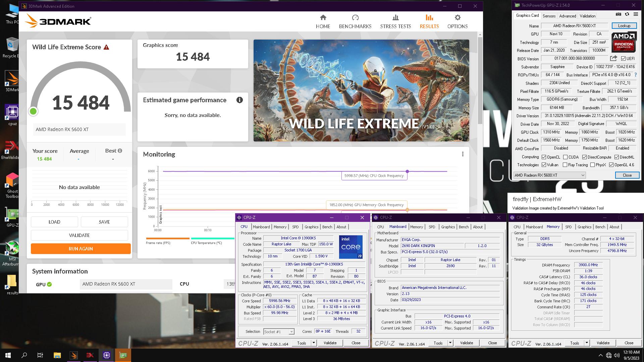Toggle the Ray Tracing checkbox in GPU-Z

click(x=565, y=165)
